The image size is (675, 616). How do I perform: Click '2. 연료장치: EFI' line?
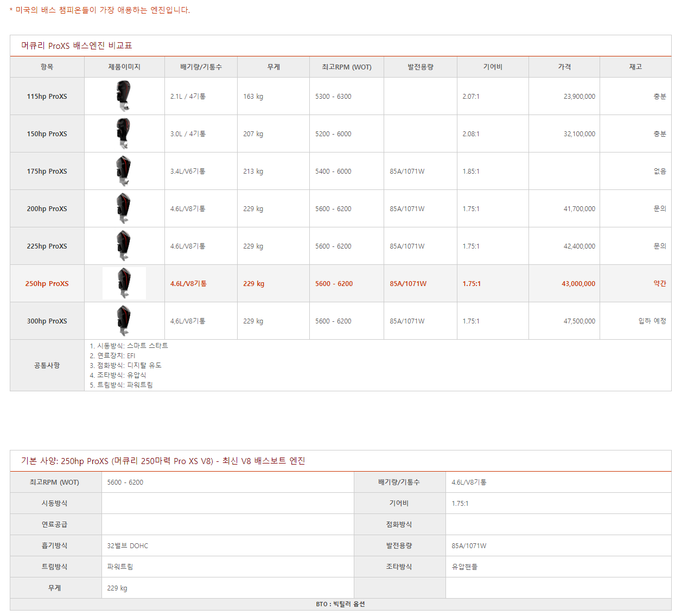[112, 355]
